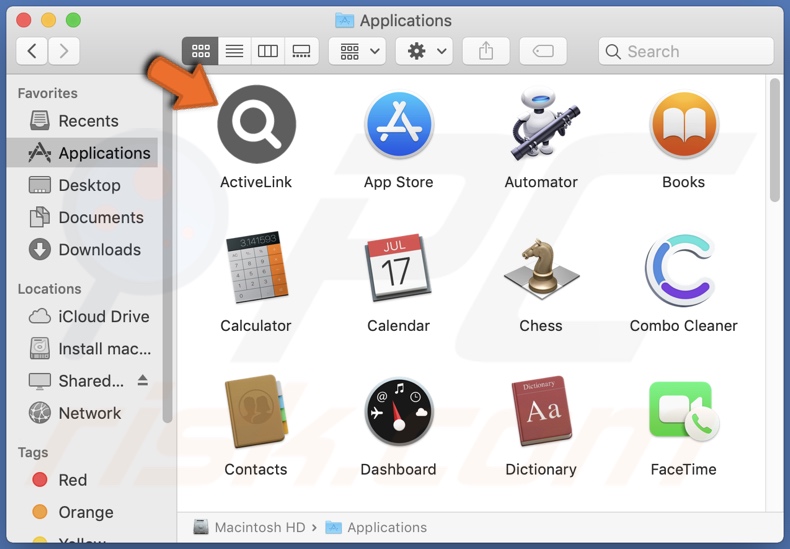This screenshot has width=790, height=549.
Task: Open the ActiveLink application icon
Action: (x=256, y=124)
